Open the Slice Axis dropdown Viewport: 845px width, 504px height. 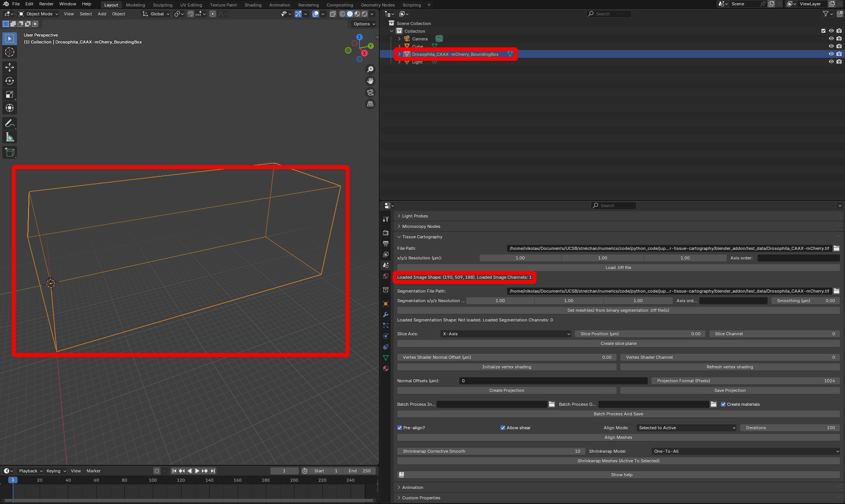[x=505, y=334]
